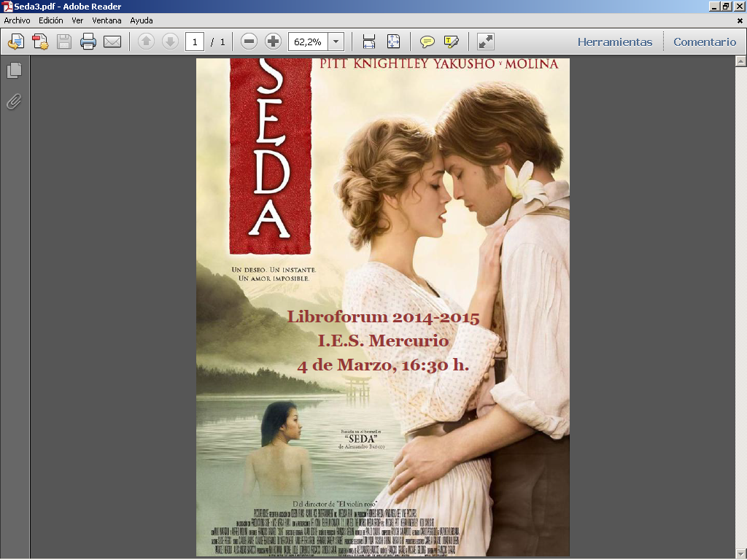
Task: Switch to read mode with expand icon
Action: coord(485,42)
